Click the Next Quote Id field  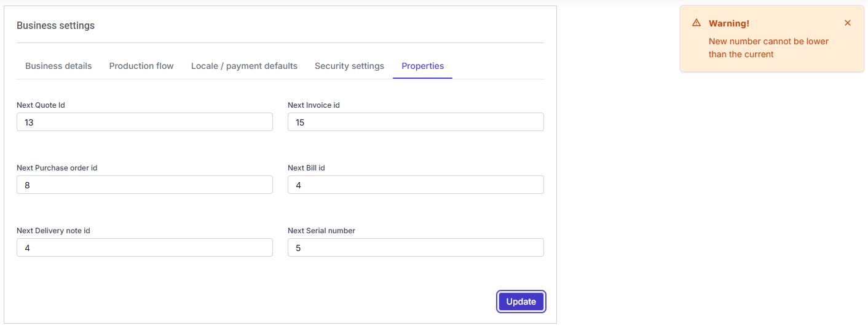click(x=144, y=122)
